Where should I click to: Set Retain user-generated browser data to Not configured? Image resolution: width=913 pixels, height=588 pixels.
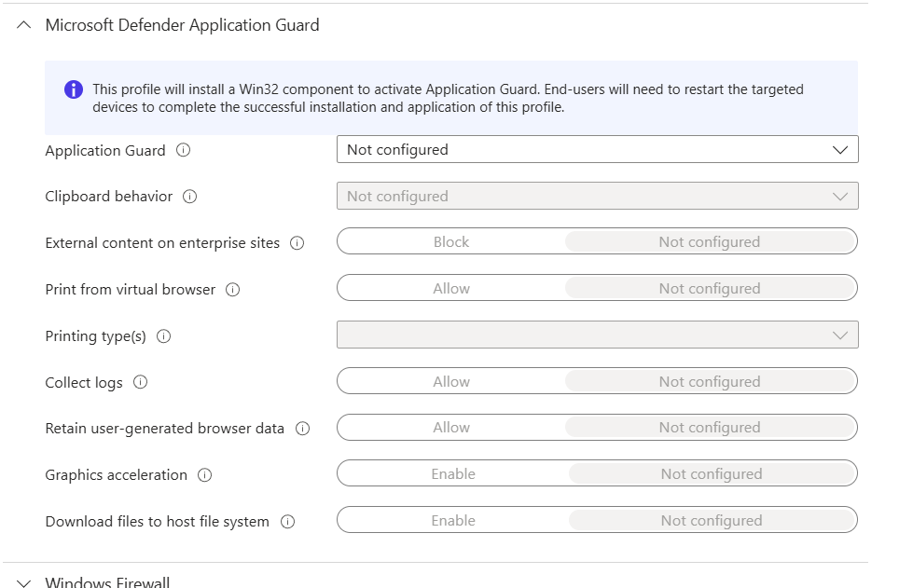[710, 427]
